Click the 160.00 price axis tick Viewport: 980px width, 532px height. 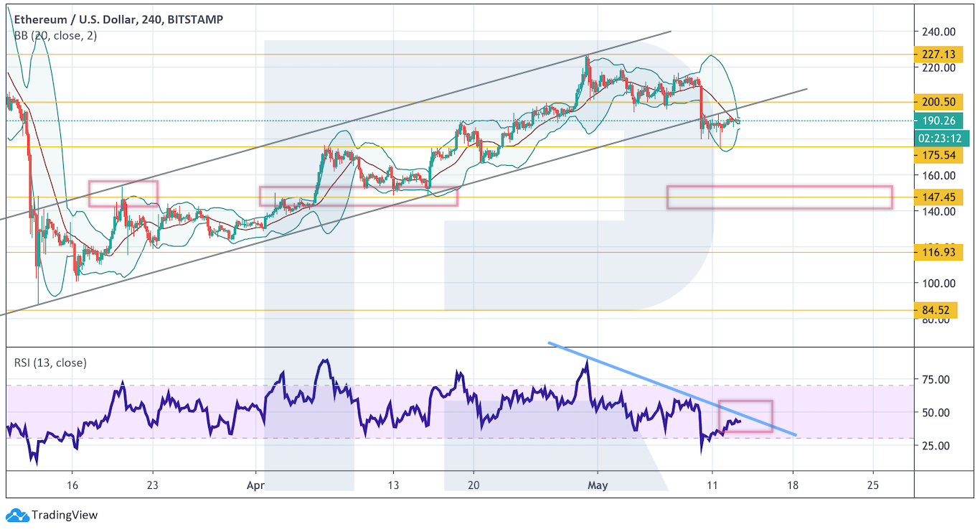pos(940,175)
